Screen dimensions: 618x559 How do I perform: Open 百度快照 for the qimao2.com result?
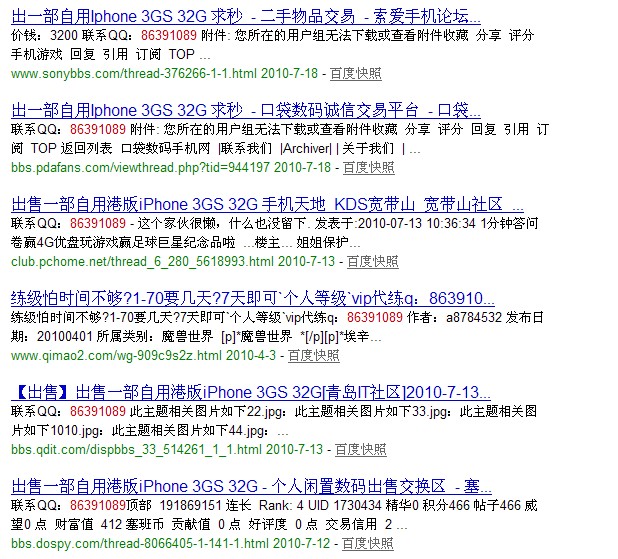(314, 356)
